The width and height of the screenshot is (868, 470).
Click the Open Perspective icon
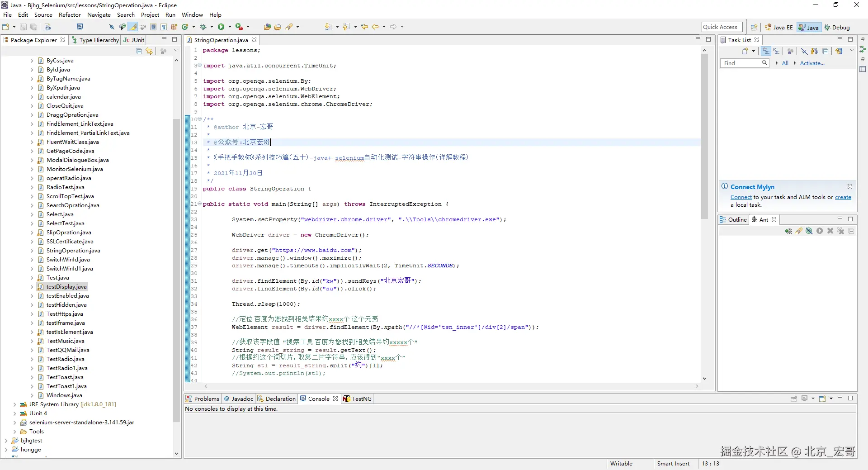point(754,28)
